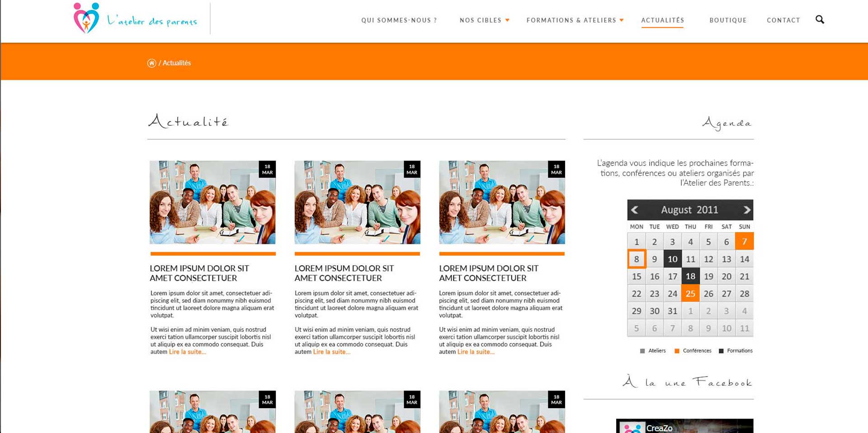This screenshot has width=868, height=433.
Task: Click the Actualité section heading
Action: [x=189, y=121]
